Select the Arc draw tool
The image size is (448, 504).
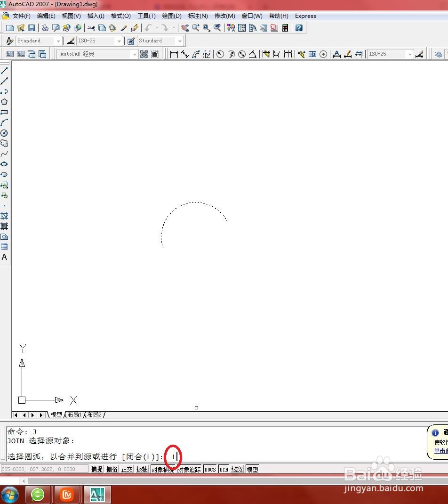(x=4, y=122)
